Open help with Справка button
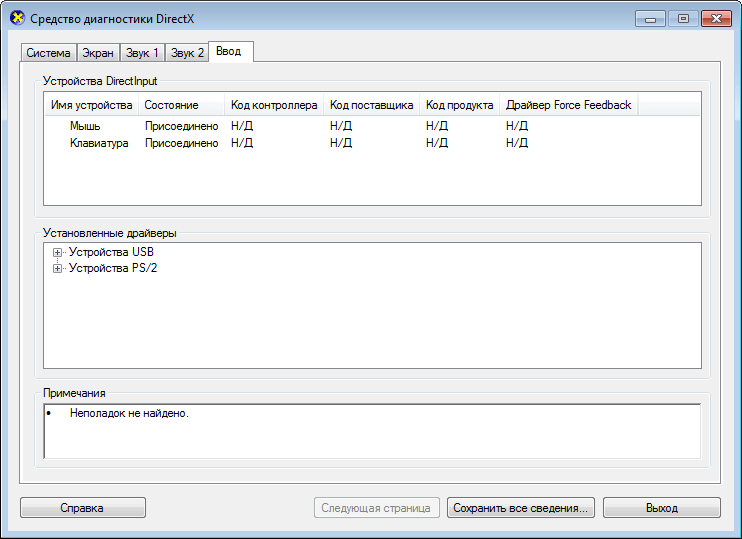The image size is (742, 539). (x=83, y=508)
